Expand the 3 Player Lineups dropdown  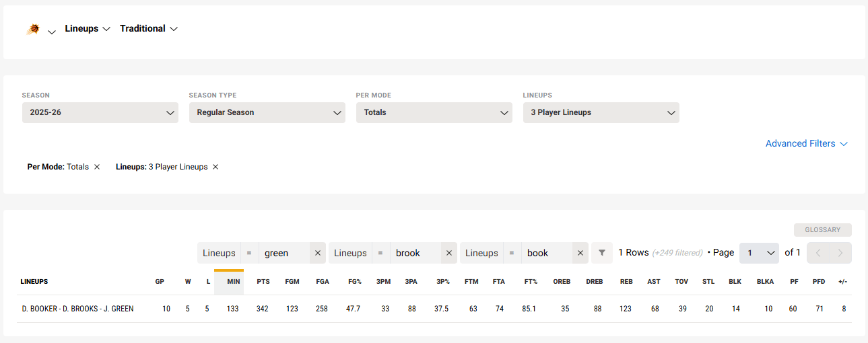(x=601, y=113)
